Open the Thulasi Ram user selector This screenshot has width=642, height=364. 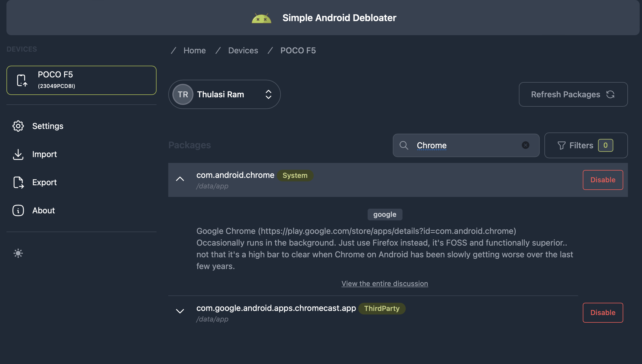coord(224,94)
